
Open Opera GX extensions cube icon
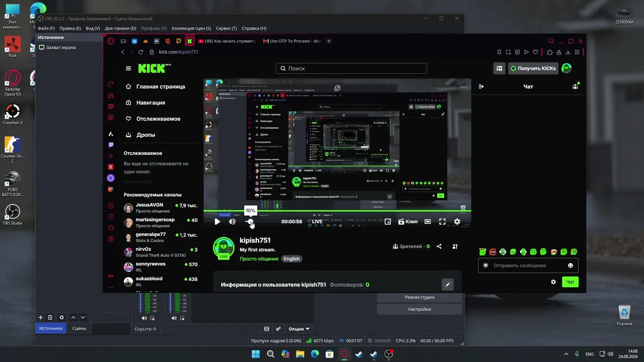[x=550, y=52]
